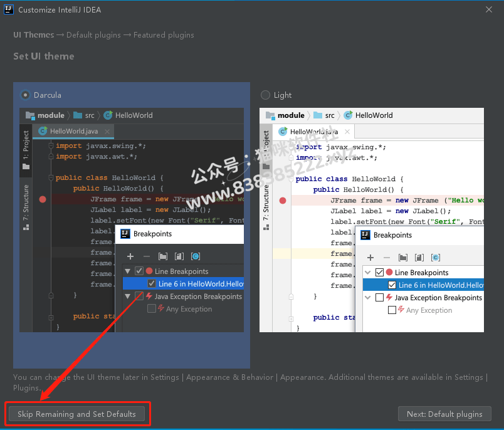Collapse Java Exception Breakpoints in Light preview
Viewport: 504px width, 430px height.
(x=368, y=298)
